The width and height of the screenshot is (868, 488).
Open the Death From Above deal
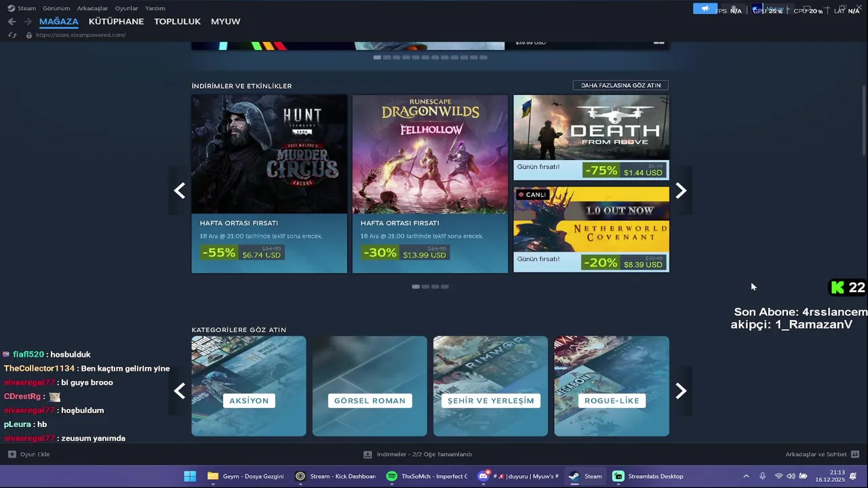pyautogui.click(x=591, y=138)
